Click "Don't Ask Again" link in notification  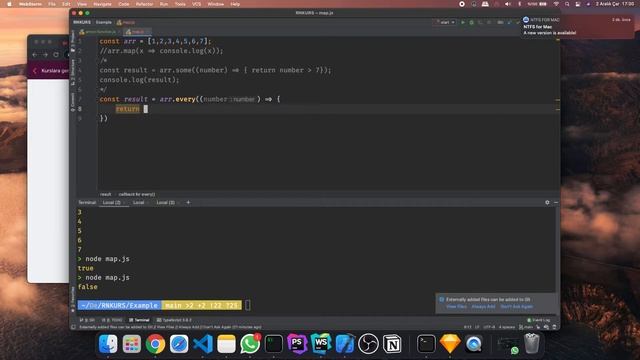[516, 307]
